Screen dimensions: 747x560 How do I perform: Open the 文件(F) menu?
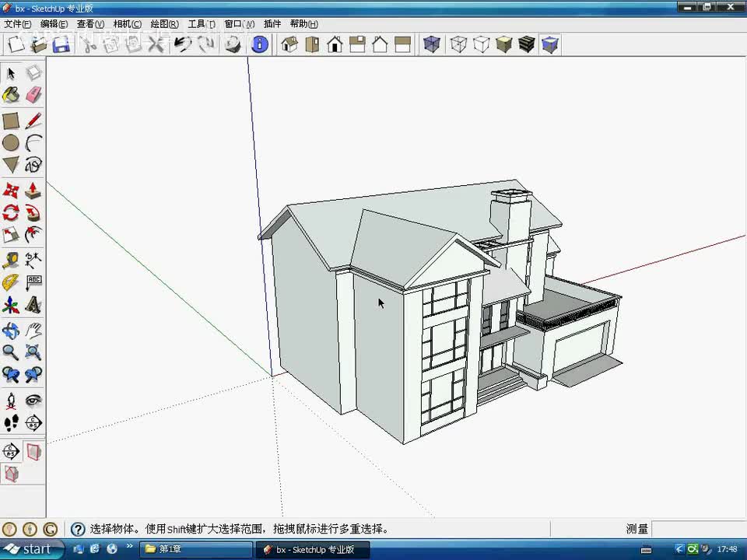point(17,24)
